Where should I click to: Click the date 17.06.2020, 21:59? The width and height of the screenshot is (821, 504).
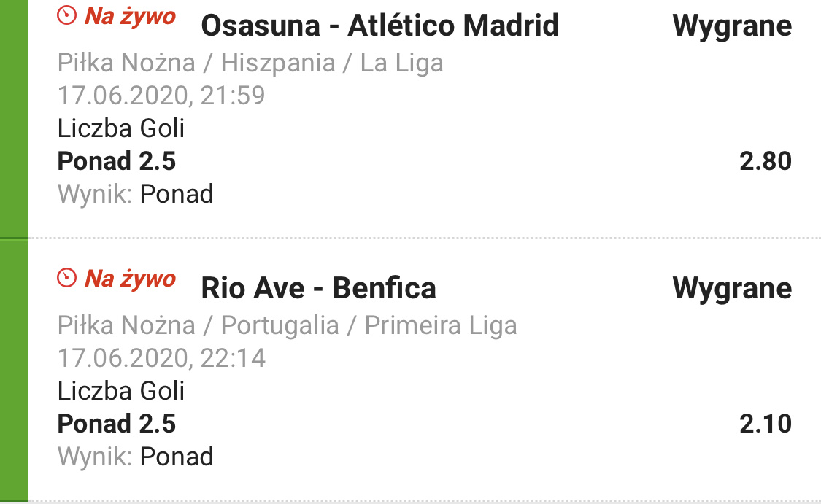click(x=161, y=96)
